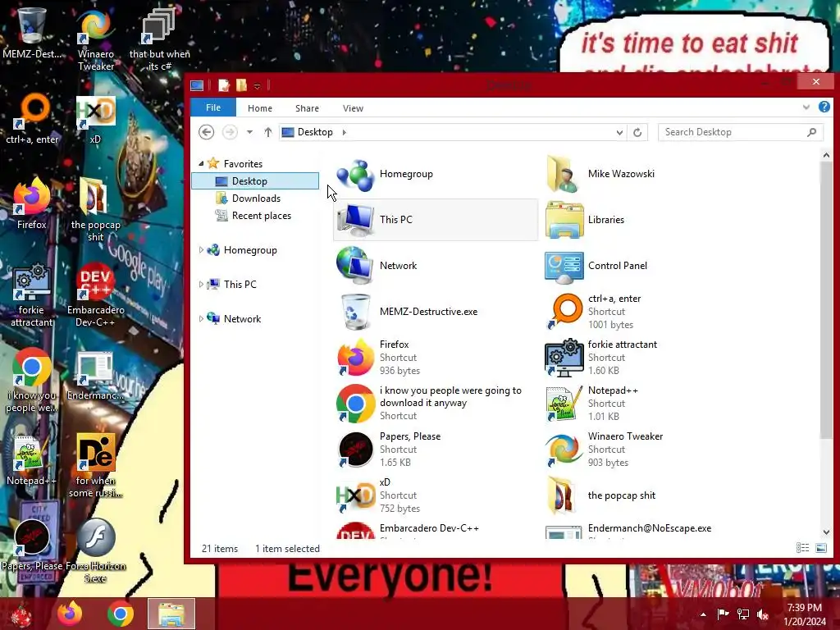840x630 pixels.
Task: Click Papers, Please desktop icon
Action: coord(32,545)
